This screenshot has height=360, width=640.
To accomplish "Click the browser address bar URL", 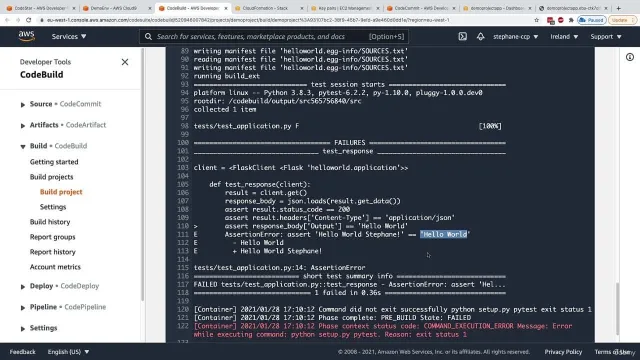I will pos(248,20).
